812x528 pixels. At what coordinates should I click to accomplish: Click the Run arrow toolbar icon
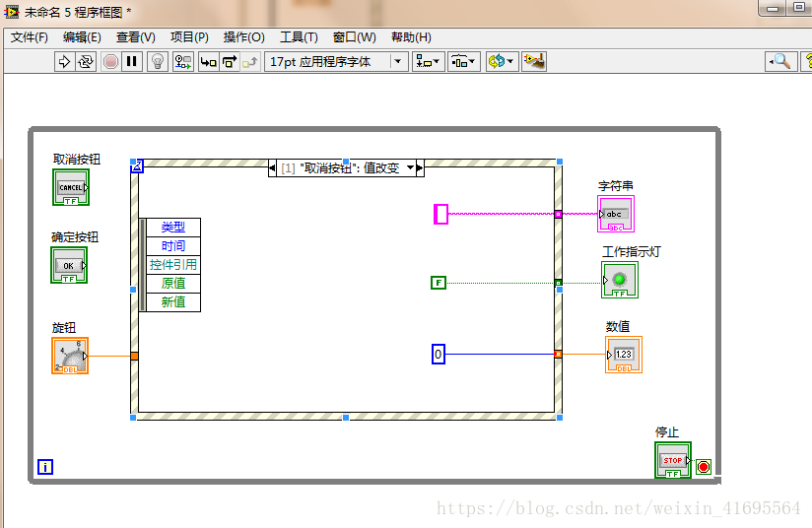pos(65,61)
